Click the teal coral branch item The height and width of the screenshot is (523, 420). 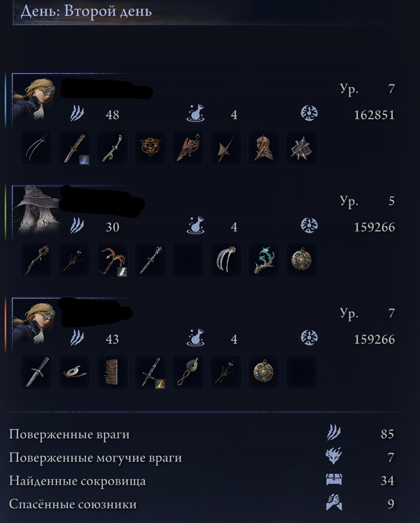264,260
